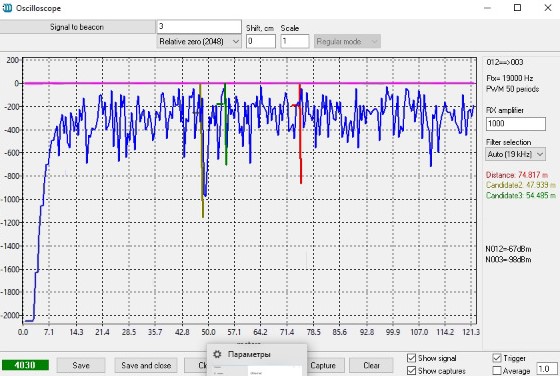Click the Shift, cm input field

261,41
